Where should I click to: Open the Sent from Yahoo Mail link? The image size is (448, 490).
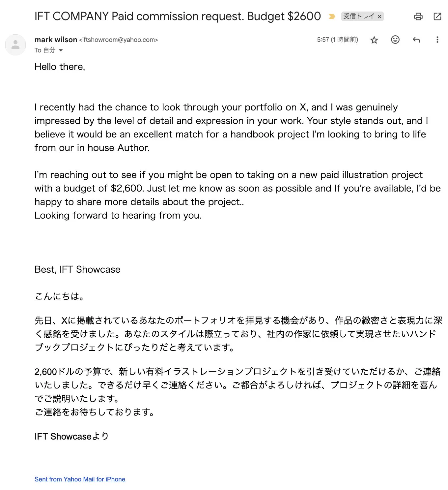click(x=80, y=479)
